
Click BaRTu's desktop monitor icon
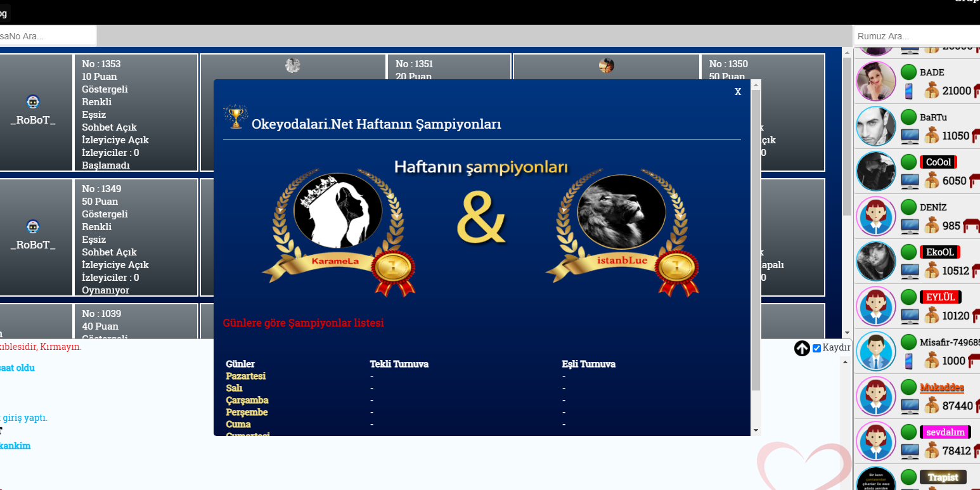click(910, 136)
